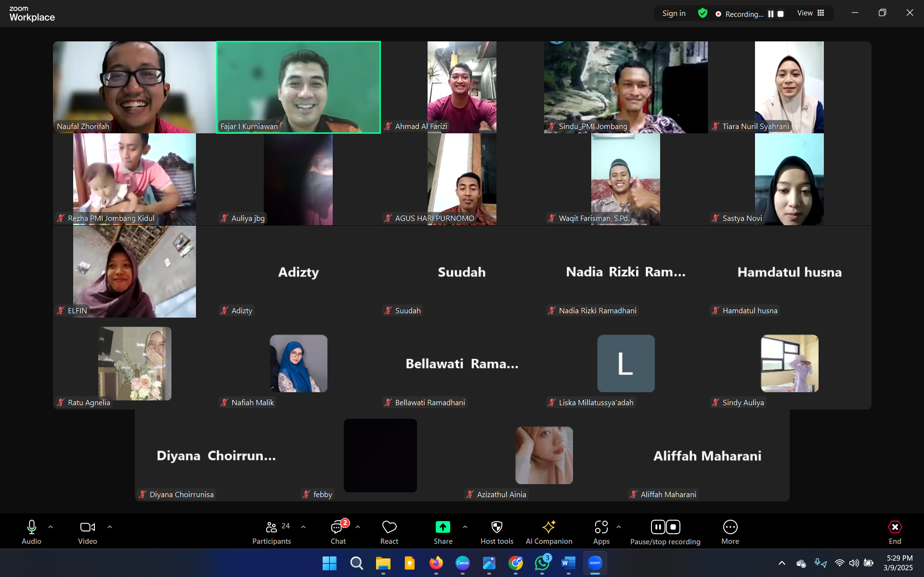Open the View layout menu
The image size is (924, 577).
click(x=811, y=13)
